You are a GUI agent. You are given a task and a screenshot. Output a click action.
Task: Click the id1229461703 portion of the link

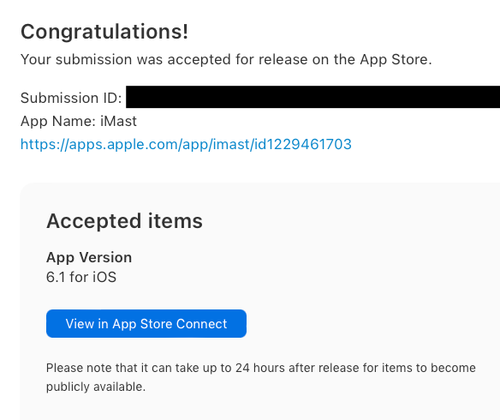[x=302, y=144]
